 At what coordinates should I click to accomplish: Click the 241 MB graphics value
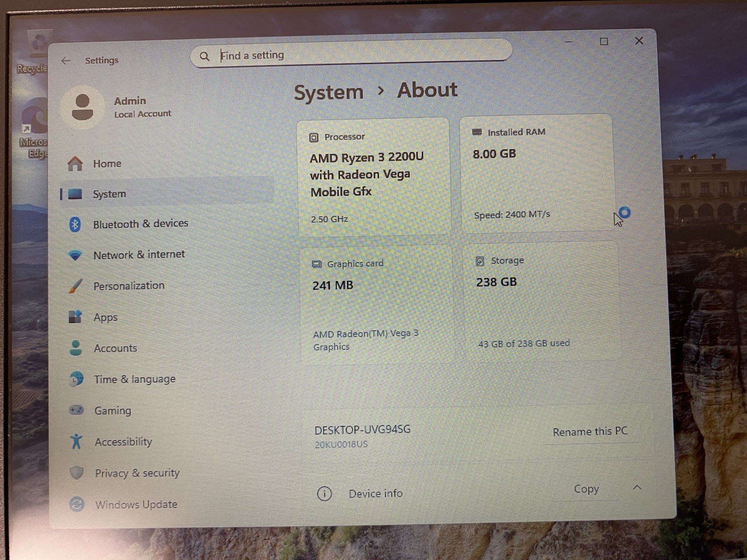pos(333,285)
